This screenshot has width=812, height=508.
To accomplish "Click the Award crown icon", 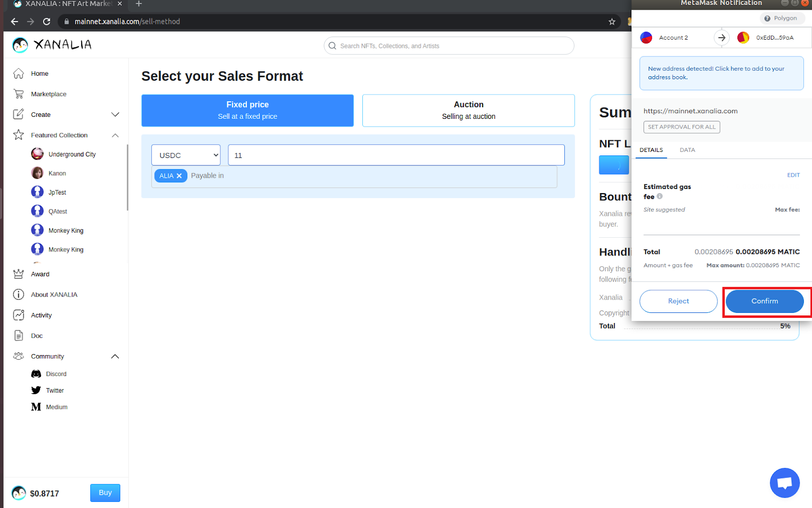I will pyautogui.click(x=19, y=274).
